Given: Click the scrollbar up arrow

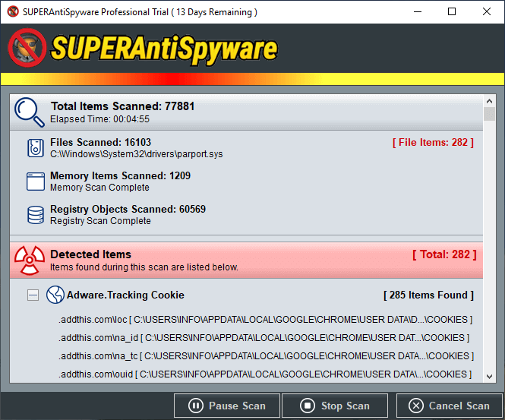Looking at the screenshot, I should [x=489, y=101].
